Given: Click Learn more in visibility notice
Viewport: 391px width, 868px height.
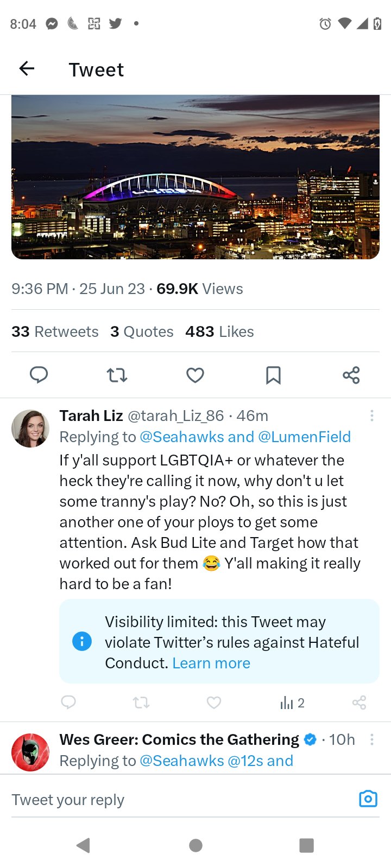Looking at the screenshot, I should 211,663.
